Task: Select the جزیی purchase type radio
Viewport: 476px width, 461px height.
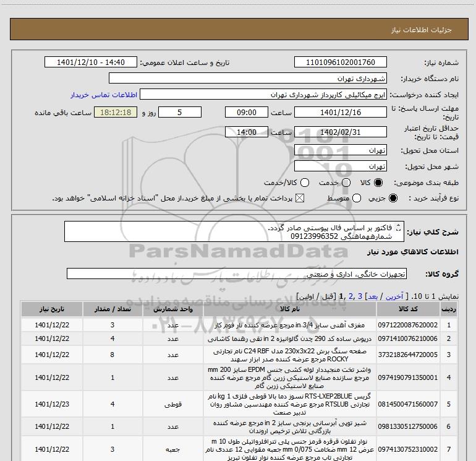Action: tap(393, 198)
